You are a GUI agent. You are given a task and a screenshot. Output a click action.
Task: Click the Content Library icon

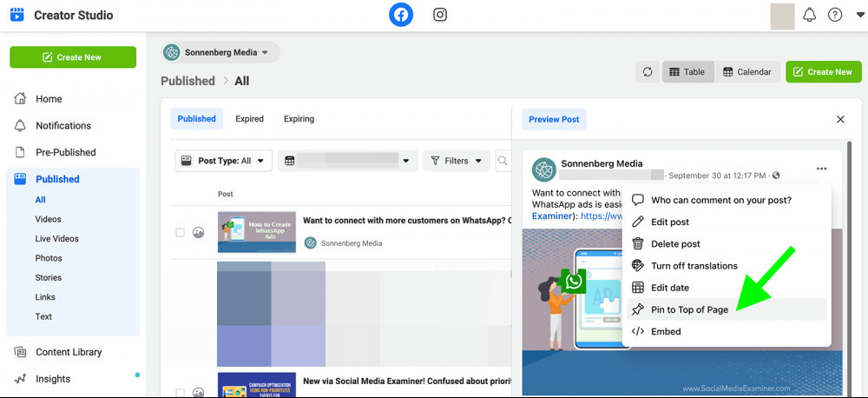click(x=20, y=352)
